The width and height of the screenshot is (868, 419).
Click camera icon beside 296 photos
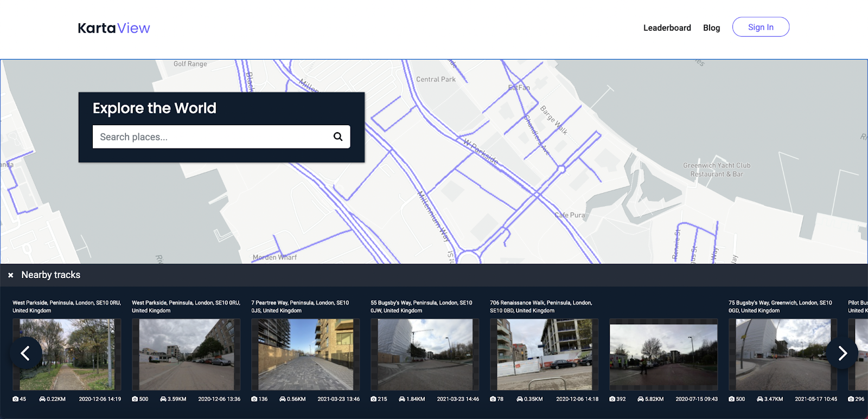(x=851, y=399)
